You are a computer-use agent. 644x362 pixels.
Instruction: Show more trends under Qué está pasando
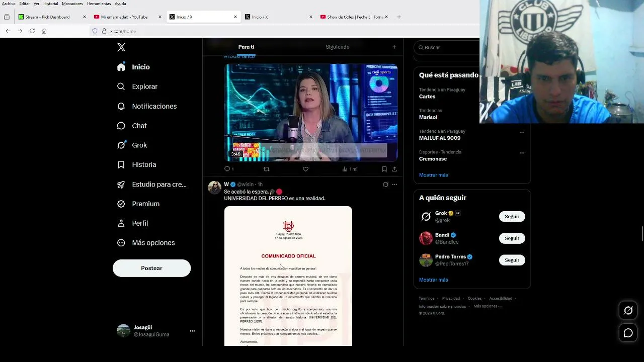click(433, 175)
